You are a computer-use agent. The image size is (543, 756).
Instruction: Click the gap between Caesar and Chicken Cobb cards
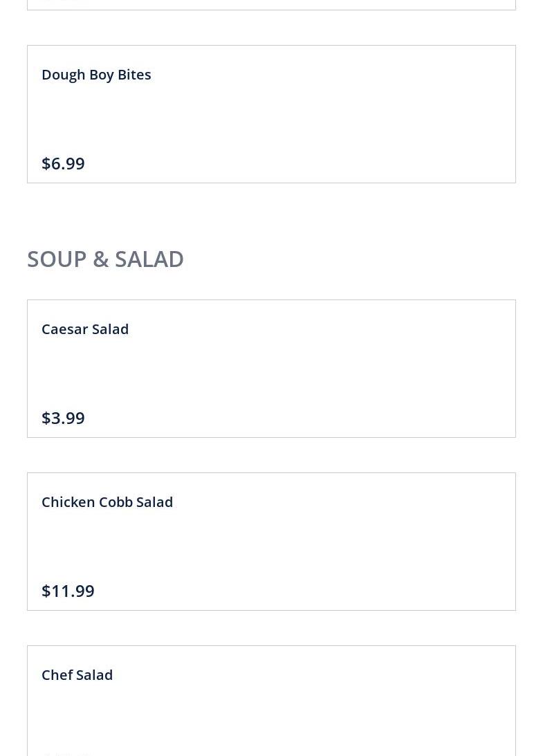pos(271,455)
